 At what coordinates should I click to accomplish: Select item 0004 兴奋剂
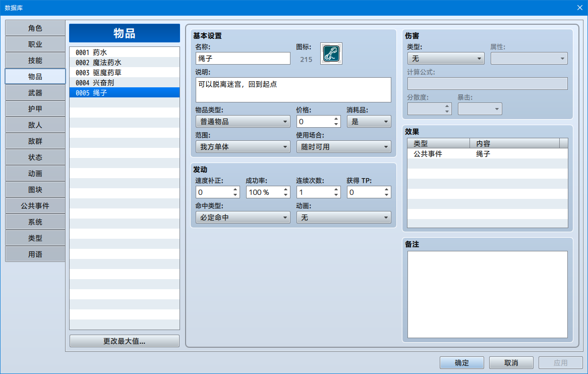point(125,83)
